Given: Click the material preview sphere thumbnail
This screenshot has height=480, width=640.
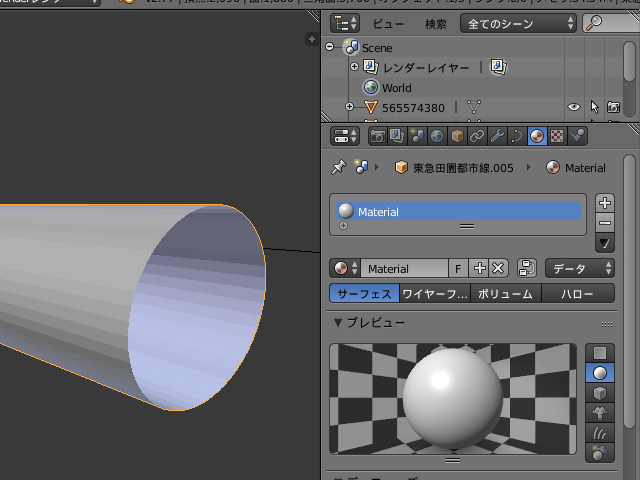Looking at the screenshot, I should coord(453,399).
